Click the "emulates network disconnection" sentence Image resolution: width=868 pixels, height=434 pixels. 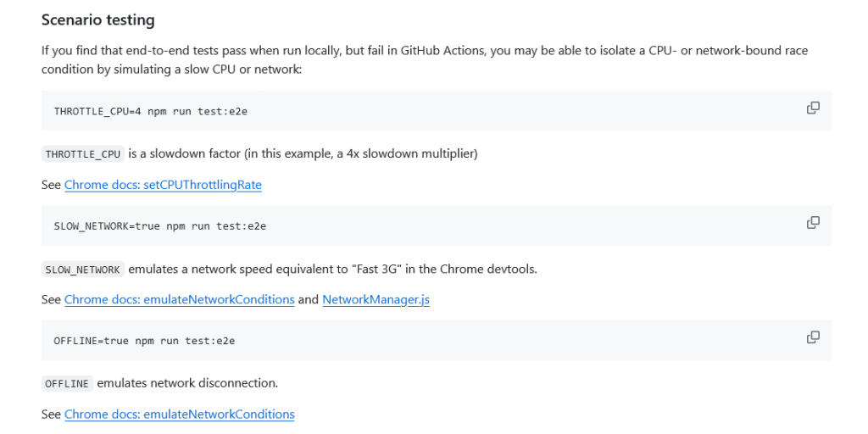[187, 384]
